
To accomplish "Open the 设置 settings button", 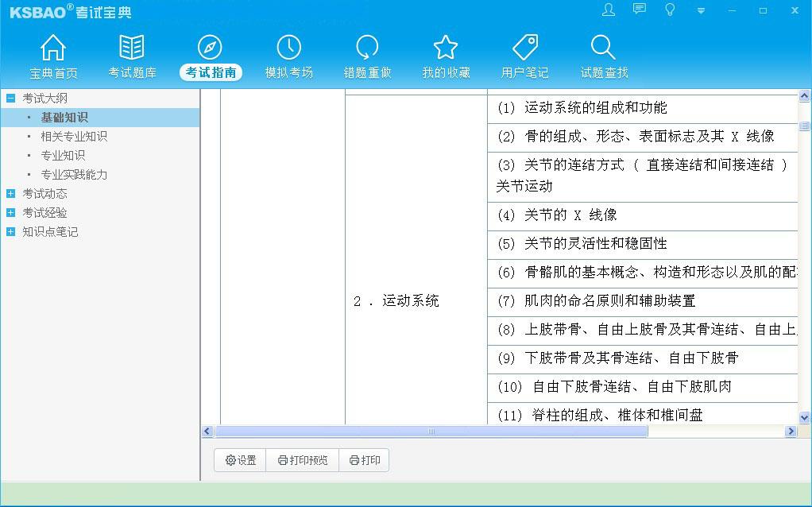I will (240, 460).
